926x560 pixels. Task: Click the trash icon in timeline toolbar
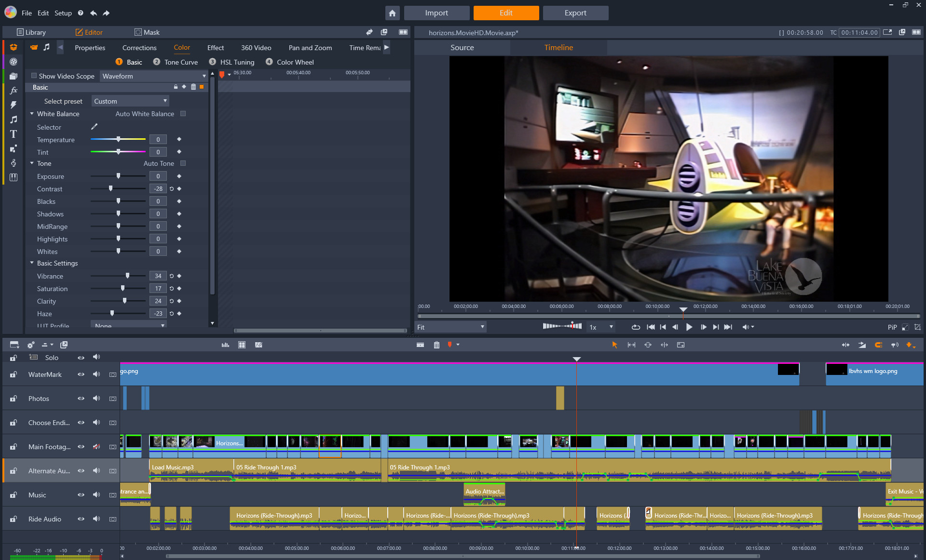pyautogui.click(x=436, y=345)
